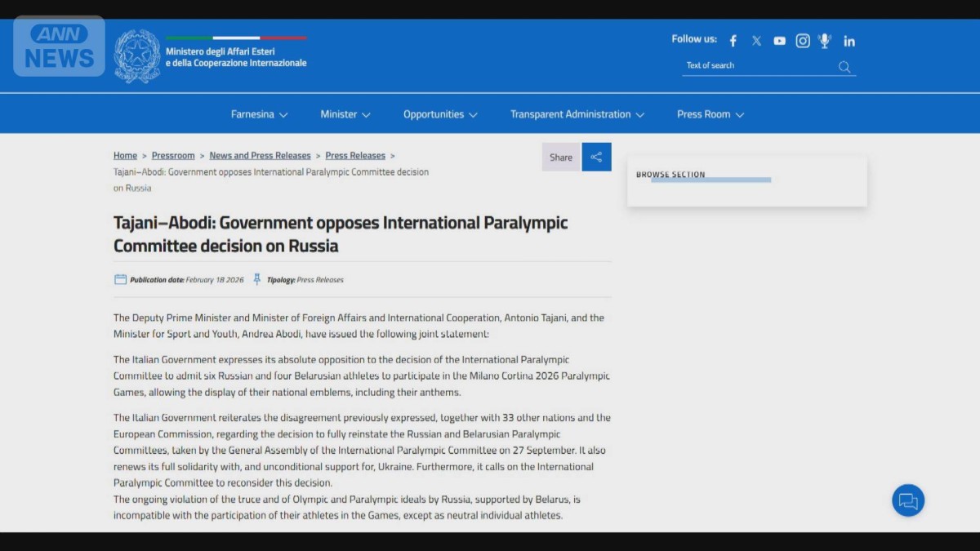Click the search magnifier icon
Image resolution: width=980 pixels, height=551 pixels.
pyautogui.click(x=844, y=67)
